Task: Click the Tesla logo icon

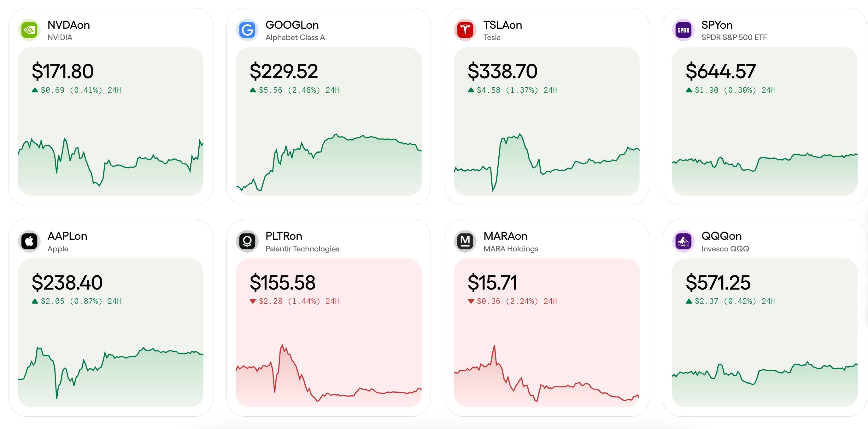Action: (x=465, y=30)
